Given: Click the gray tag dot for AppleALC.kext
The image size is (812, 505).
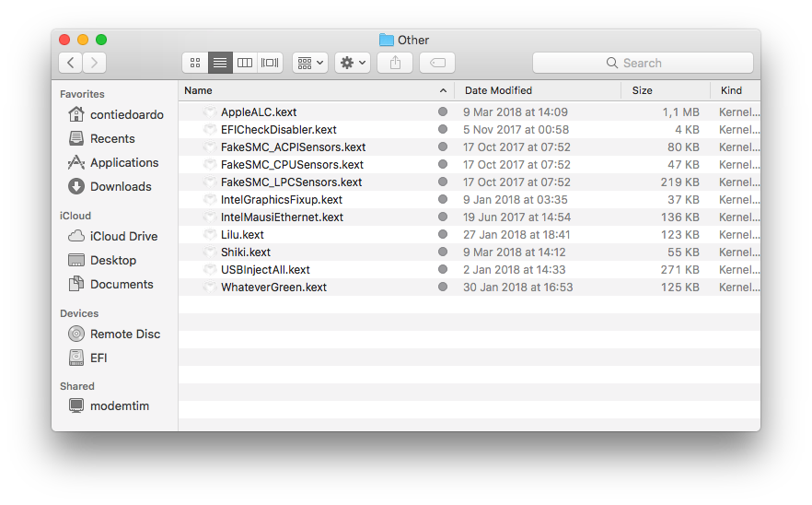Looking at the screenshot, I should click(x=443, y=112).
